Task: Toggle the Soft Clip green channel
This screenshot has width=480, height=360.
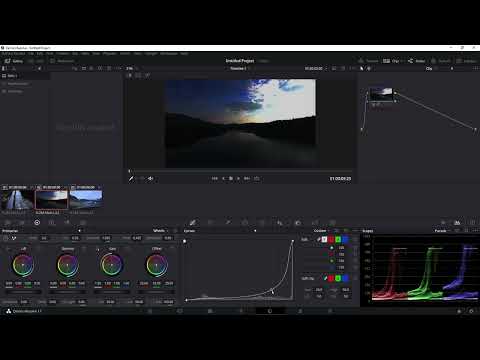Action: (x=338, y=278)
